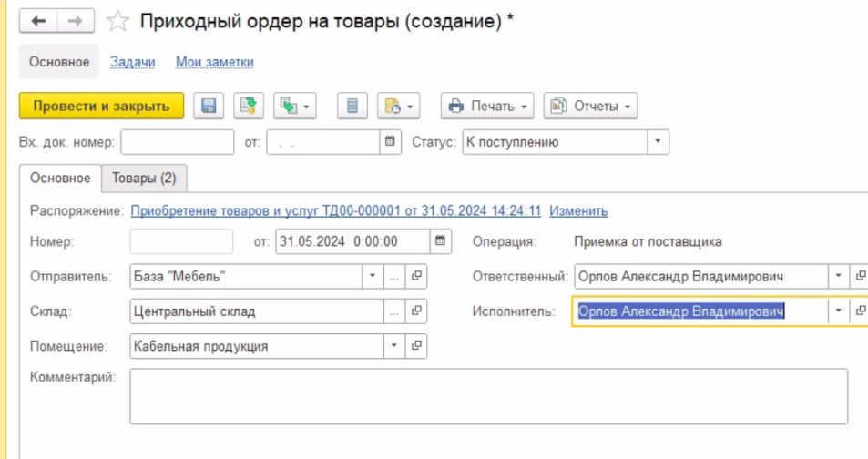Expand the Статус dropdown
The height and width of the screenshot is (459, 868).
point(658,142)
